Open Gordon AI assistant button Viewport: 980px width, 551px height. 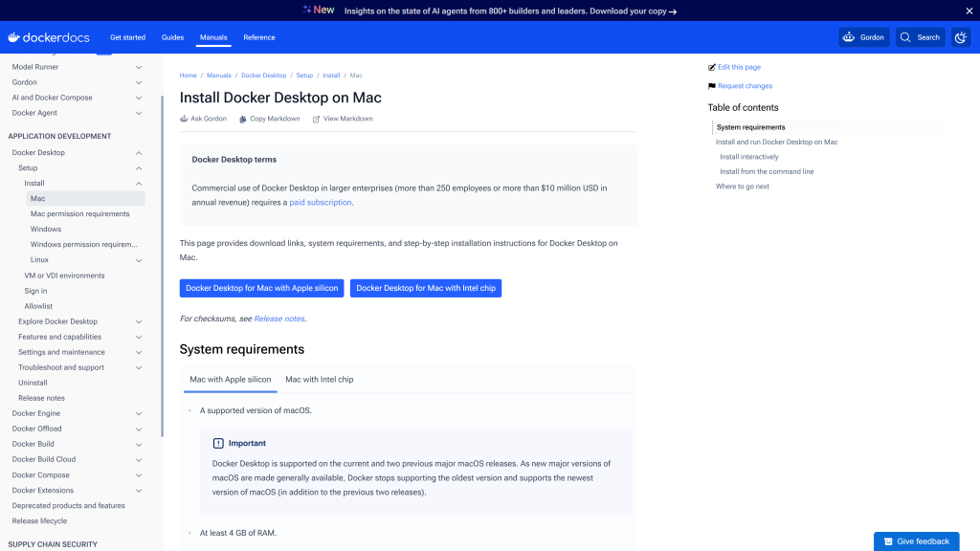pyautogui.click(x=864, y=37)
